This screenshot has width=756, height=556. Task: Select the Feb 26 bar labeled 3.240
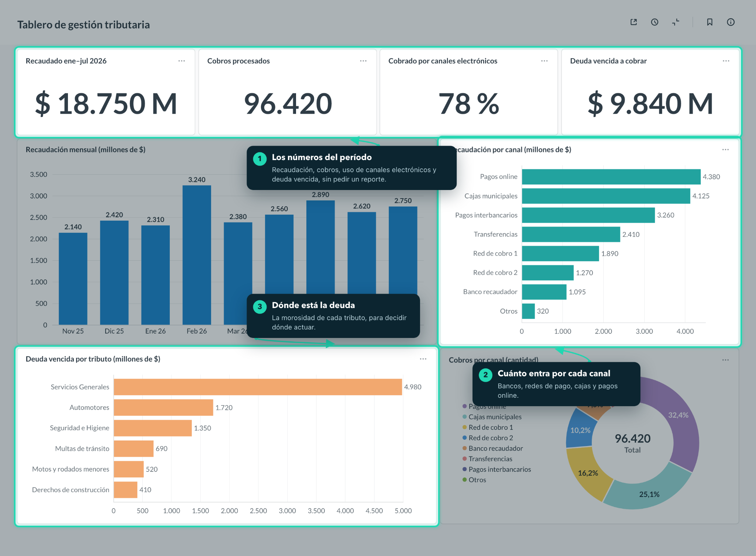coord(197,255)
